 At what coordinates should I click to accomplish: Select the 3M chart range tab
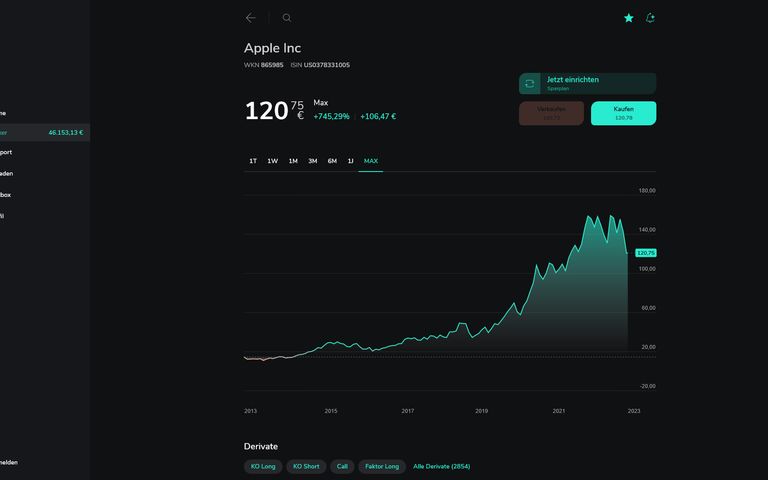[x=313, y=161]
